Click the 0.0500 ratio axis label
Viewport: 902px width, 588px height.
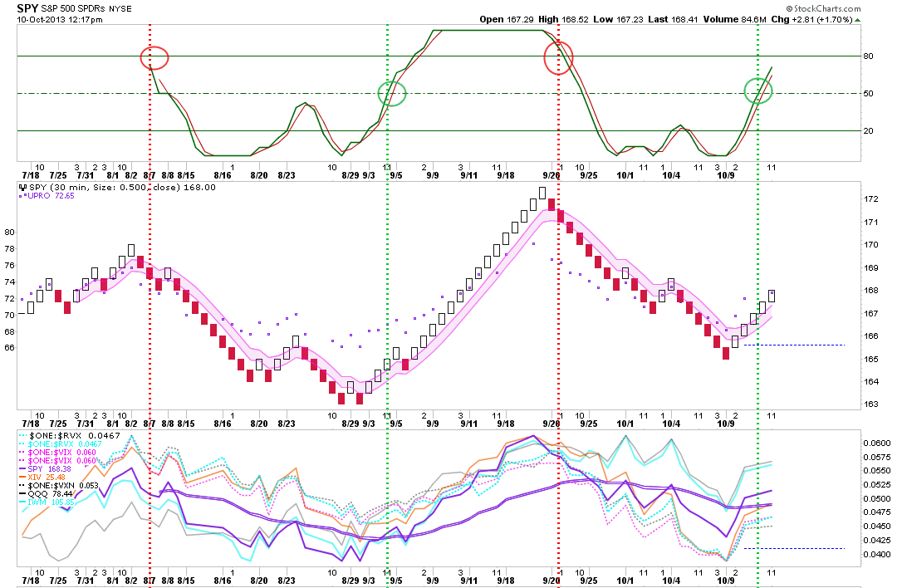(877, 499)
